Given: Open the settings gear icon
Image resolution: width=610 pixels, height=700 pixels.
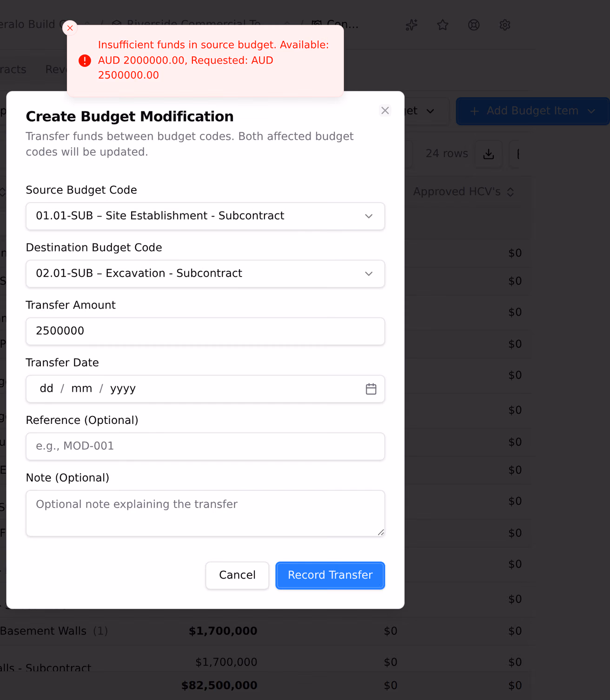Looking at the screenshot, I should (x=505, y=25).
